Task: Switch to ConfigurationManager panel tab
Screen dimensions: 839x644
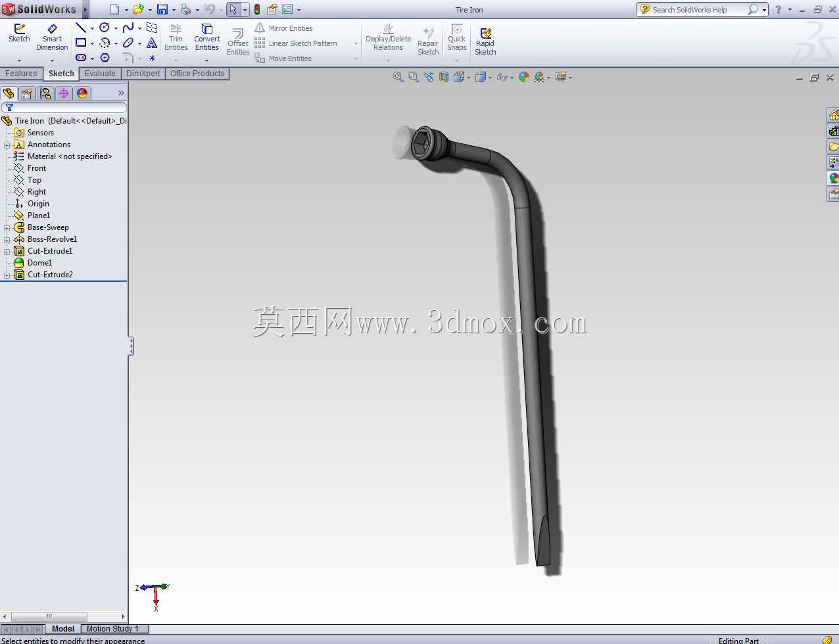Action: coord(45,93)
